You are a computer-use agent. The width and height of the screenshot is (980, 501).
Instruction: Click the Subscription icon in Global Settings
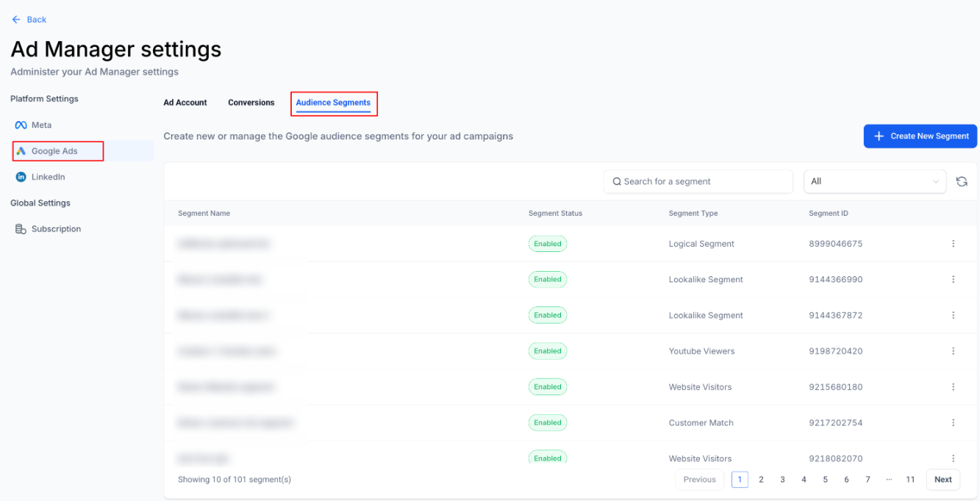click(x=21, y=229)
